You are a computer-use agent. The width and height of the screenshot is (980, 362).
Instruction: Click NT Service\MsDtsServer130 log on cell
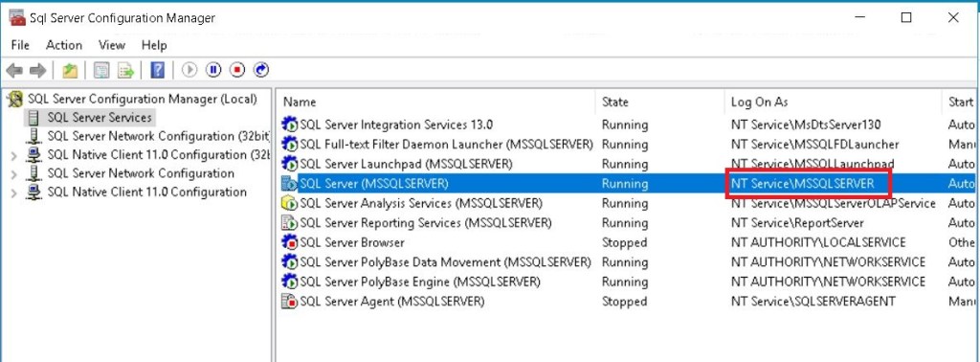point(806,124)
